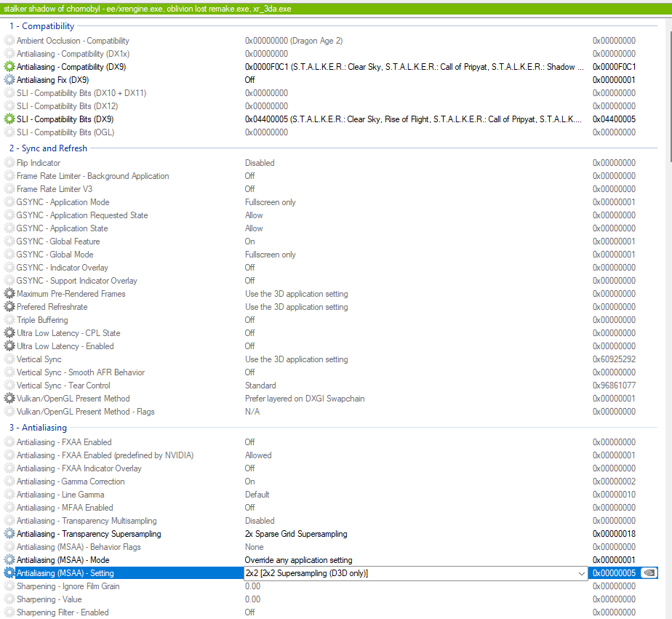Click the NVIDIA reset icon on the MSAA Setting row

(649, 573)
